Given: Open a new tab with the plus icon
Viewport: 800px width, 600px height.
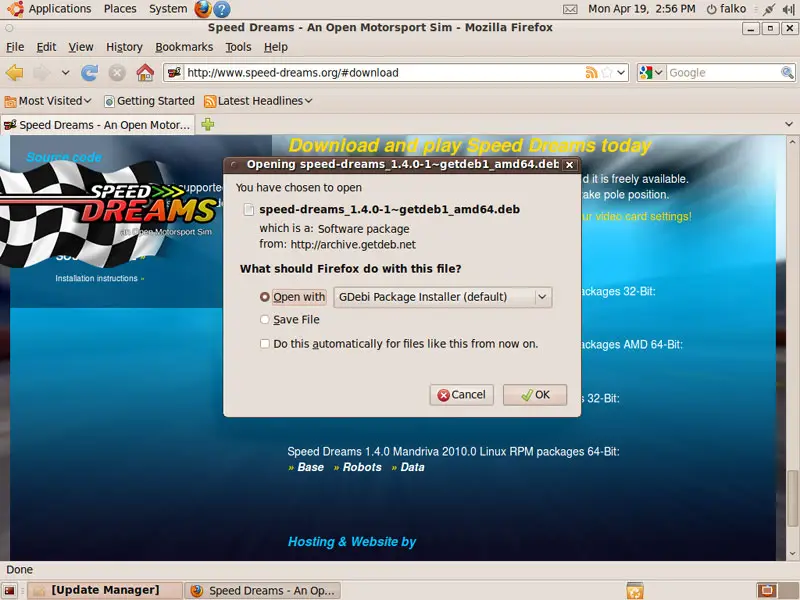Looking at the screenshot, I should 208,124.
